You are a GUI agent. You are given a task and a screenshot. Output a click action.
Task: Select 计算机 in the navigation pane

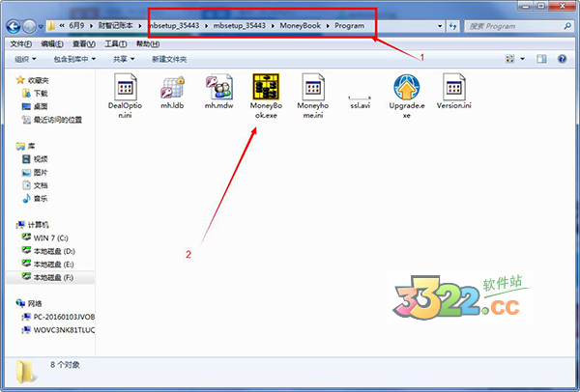click(x=38, y=225)
